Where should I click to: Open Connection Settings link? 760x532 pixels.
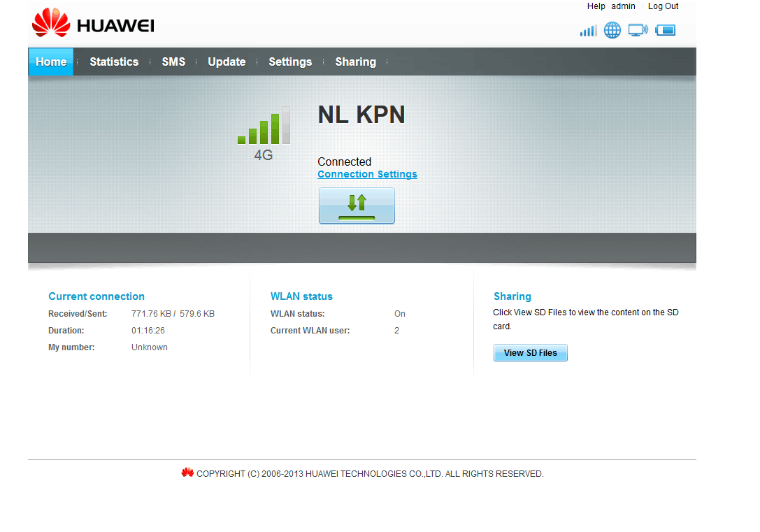[367, 174]
